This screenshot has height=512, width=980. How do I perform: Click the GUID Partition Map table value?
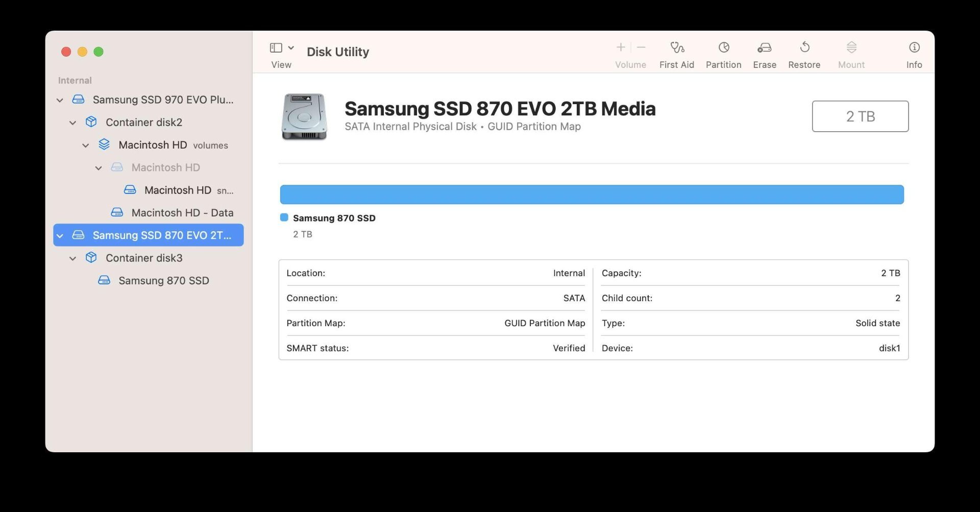(545, 323)
